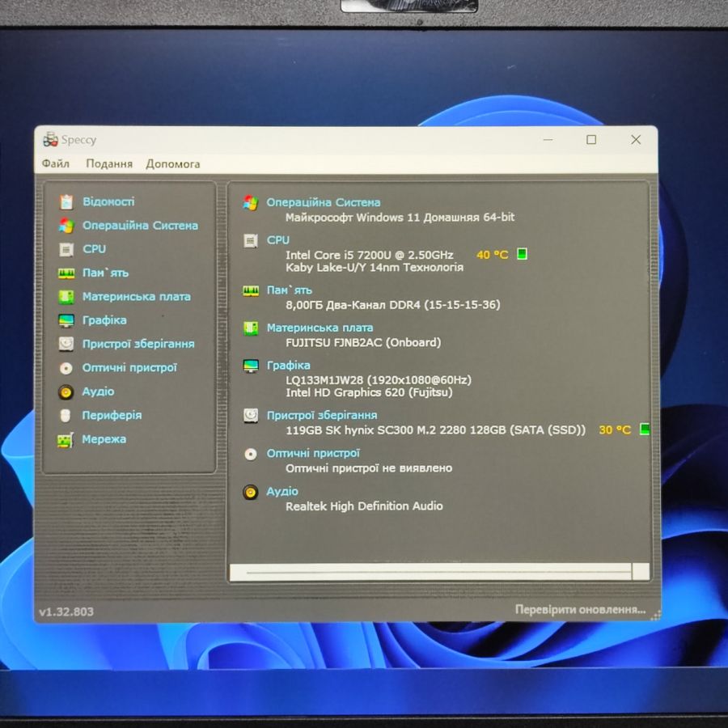728x728 pixels.
Task: Open Графіка section in sidebar
Action: click(104, 320)
